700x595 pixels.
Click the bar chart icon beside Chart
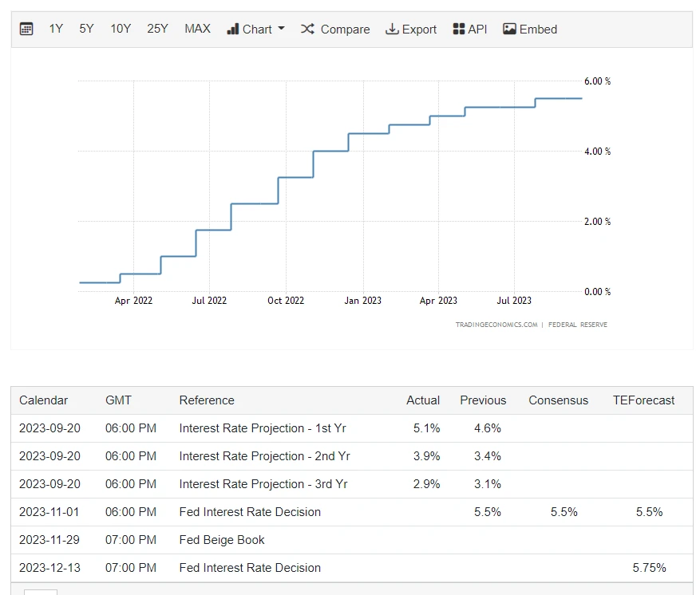[233, 29]
